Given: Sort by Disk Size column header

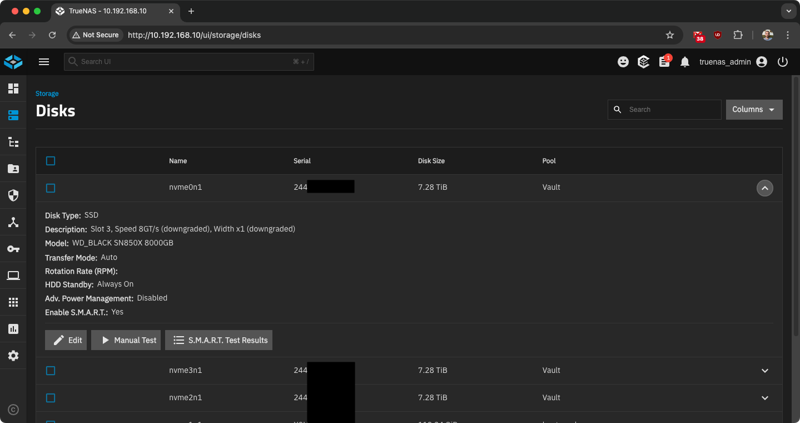Looking at the screenshot, I should pos(431,161).
